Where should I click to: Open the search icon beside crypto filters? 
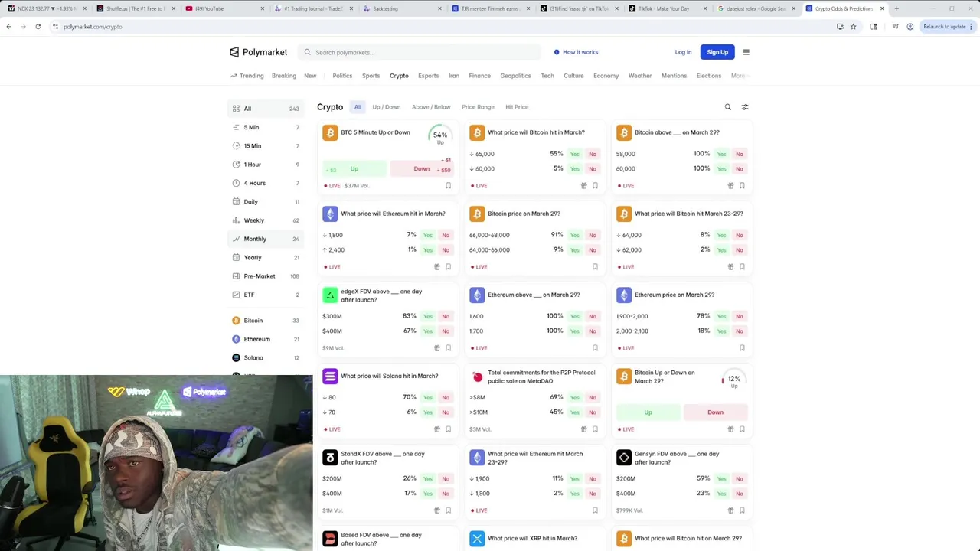[727, 107]
